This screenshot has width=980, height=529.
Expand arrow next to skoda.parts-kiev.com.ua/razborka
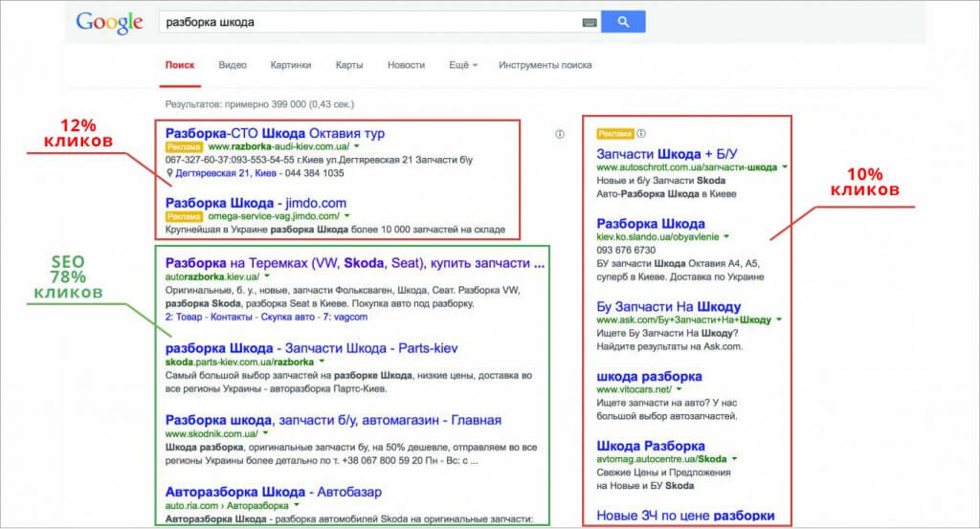pos(322,362)
